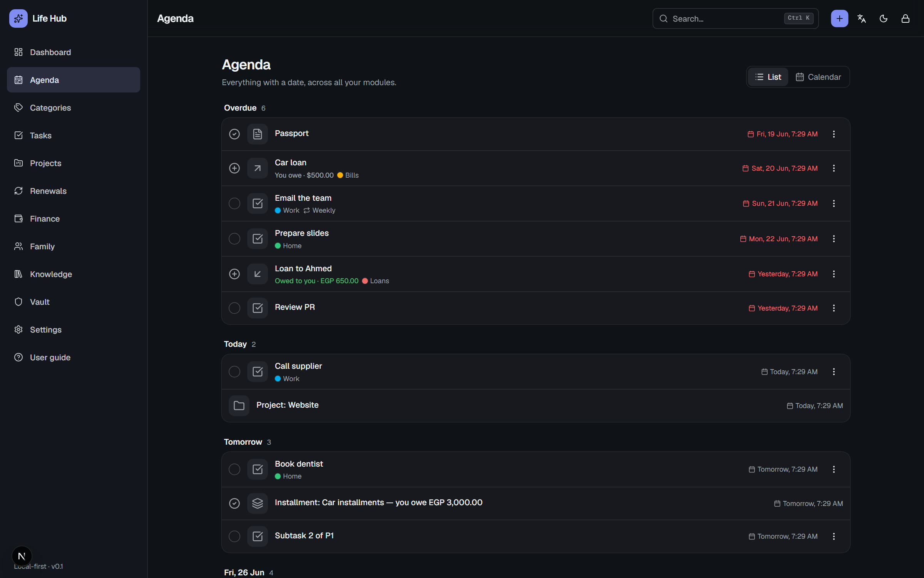Viewport: 924px width, 578px height.
Task: Click the Loan to Ahmed arrow icon
Action: click(x=258, y=274)
